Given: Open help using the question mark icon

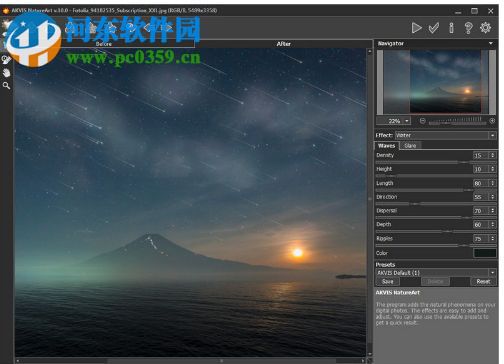Looking at the screenshot, I should coord(468,28).
